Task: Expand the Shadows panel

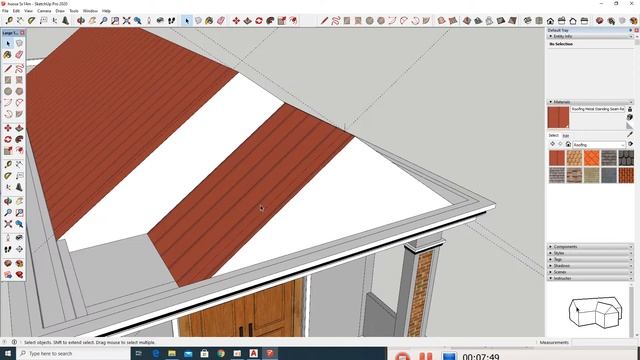Action: 590,266
